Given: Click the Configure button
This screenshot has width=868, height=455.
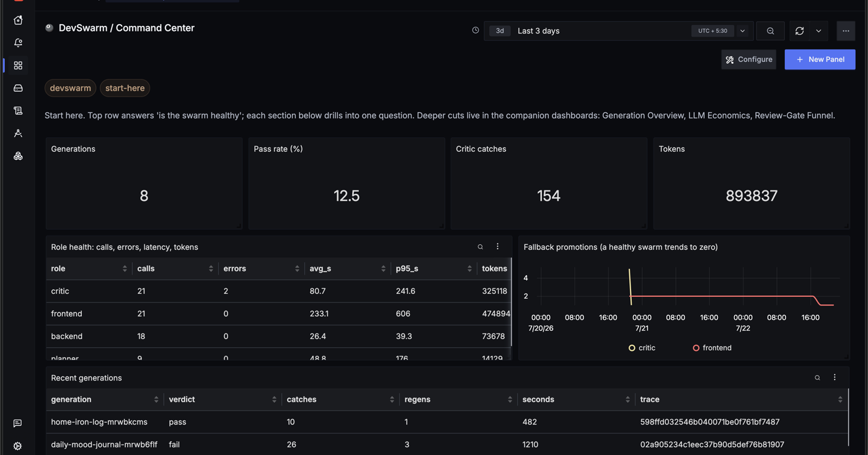Looking at the screenshot, I should point(749,60).
